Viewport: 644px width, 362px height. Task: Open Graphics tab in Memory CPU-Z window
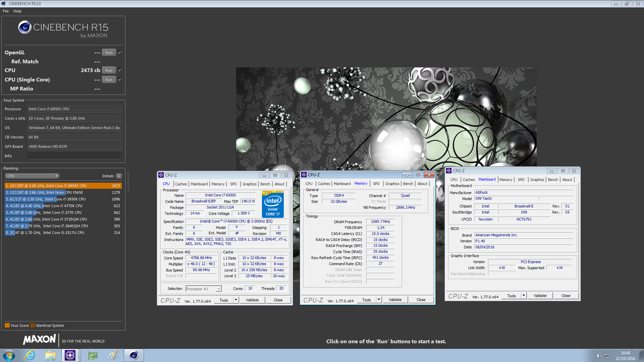pos(392,184)
